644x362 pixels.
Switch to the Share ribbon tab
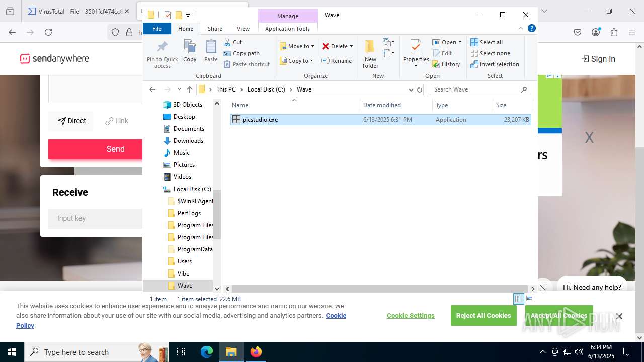pos(215,29)
